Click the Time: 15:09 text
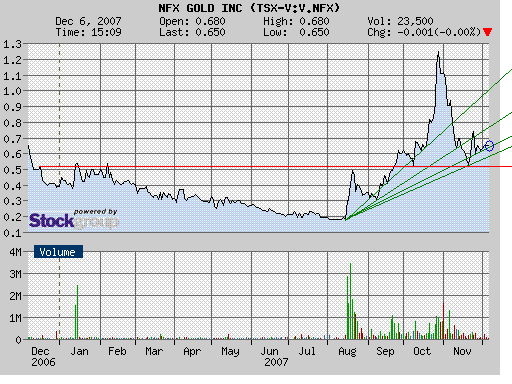 [88, 32]
